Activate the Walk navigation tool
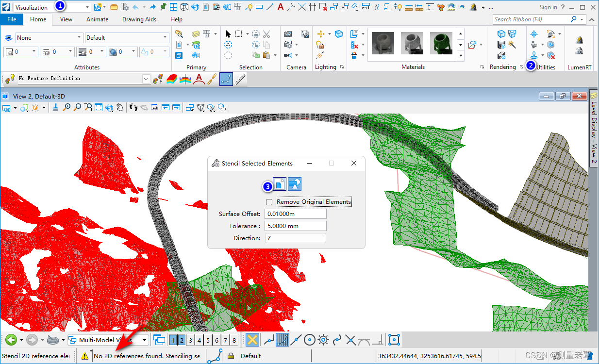This screenshot has width=599, height=364. point(134,107)
